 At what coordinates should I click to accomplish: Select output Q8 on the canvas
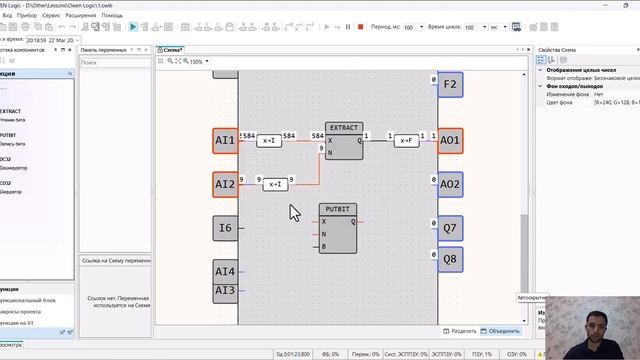pos(450,260)
